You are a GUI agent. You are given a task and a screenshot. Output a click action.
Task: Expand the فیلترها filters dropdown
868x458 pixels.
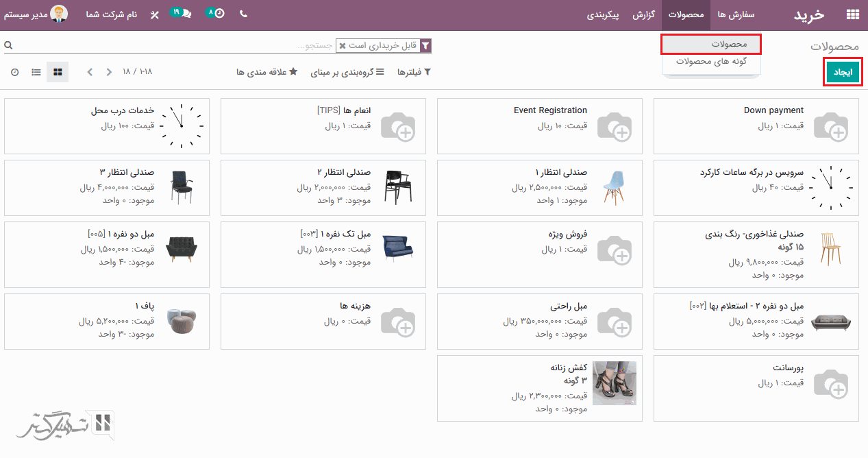(414, 72)
